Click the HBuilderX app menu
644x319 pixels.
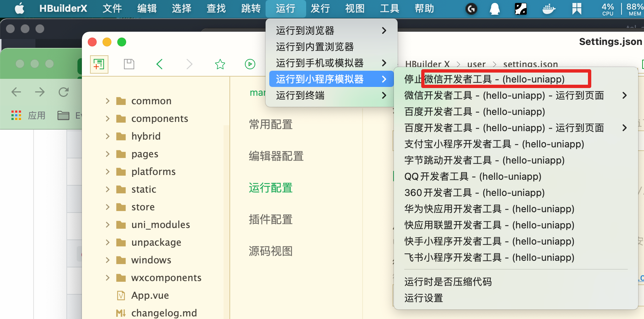click(63, 8)
